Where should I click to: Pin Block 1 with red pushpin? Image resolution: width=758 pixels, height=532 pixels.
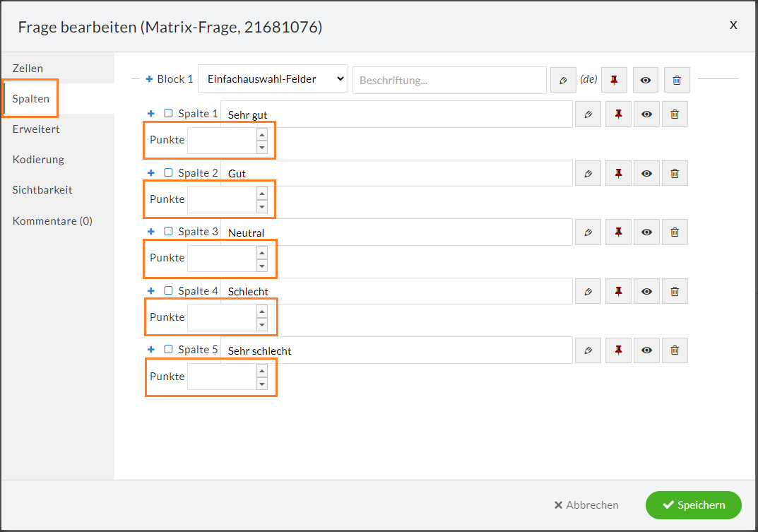(614, 80)
